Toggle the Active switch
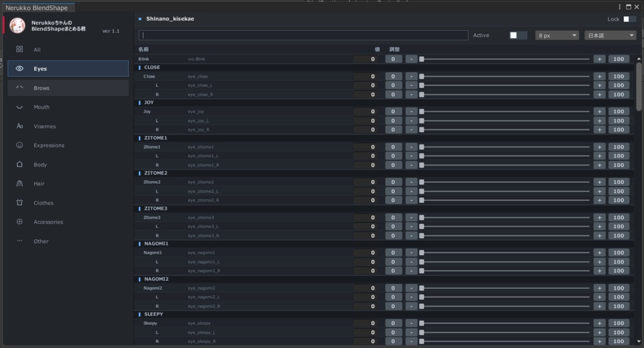Screen dimensions: 644x348 [x=518, y=35]
